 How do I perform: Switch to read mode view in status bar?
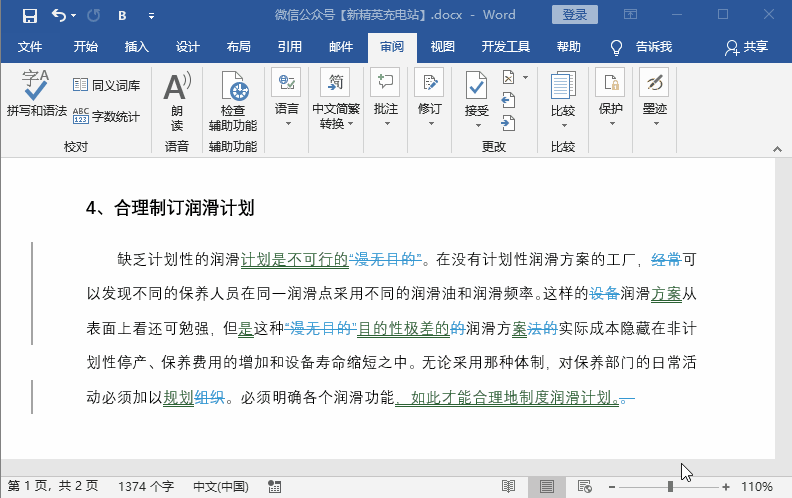(509, 487)
